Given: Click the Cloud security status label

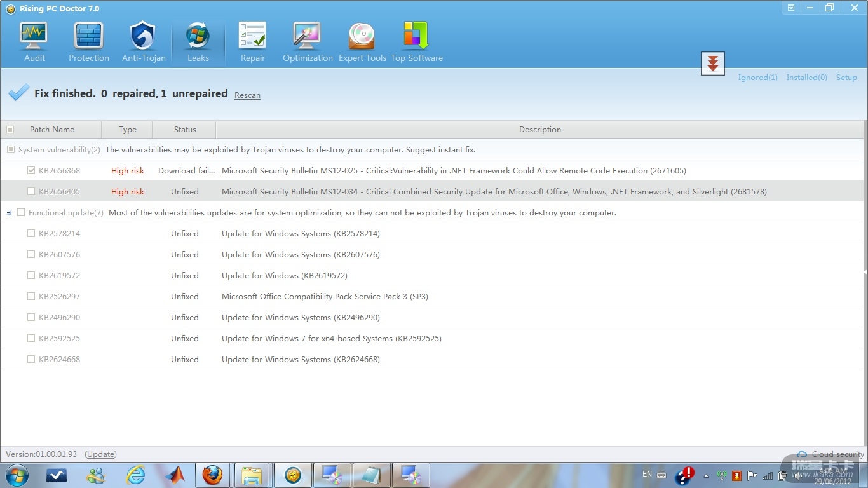Looking at the screenshot, I should click(x=831, y=454).
